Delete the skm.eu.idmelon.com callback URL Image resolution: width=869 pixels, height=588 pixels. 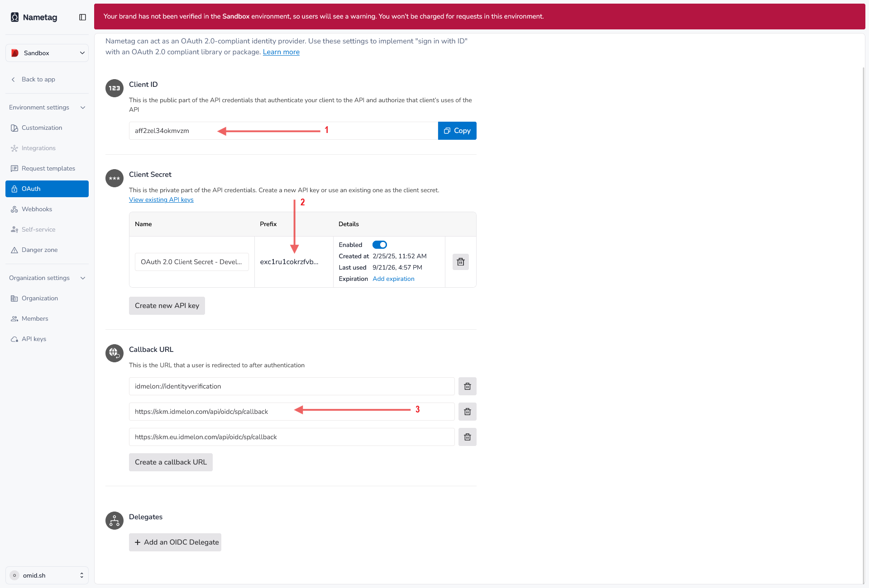468,437
